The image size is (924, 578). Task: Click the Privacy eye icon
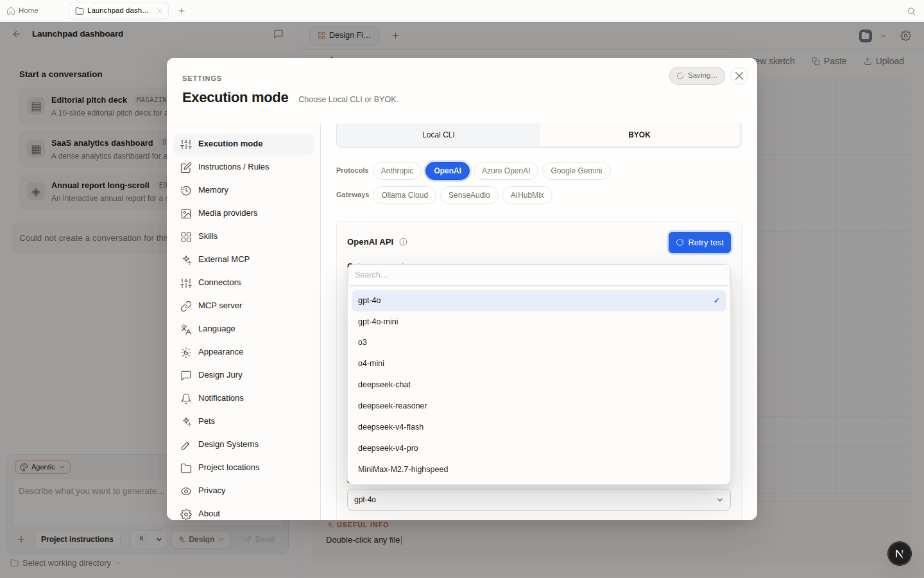[x=186, y=491]
